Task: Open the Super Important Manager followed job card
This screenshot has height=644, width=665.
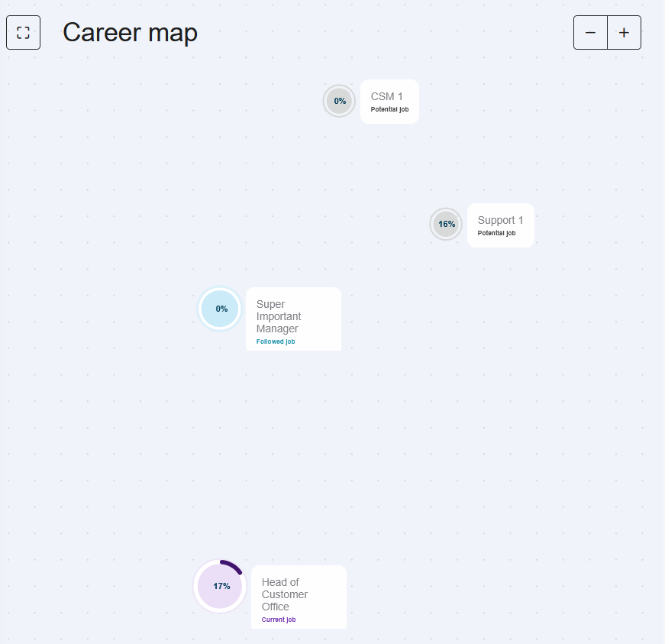Action: point(293,319)
